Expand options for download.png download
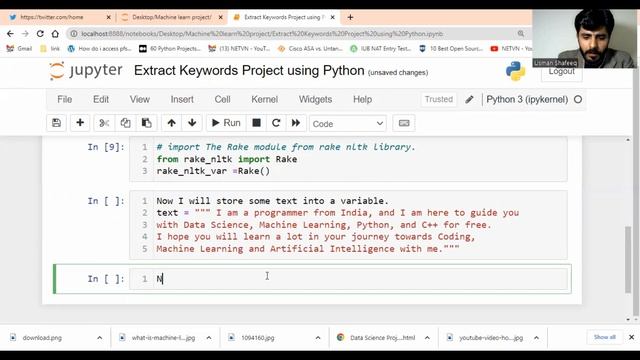This screenshot has width=640, height=360. [100, 338]
